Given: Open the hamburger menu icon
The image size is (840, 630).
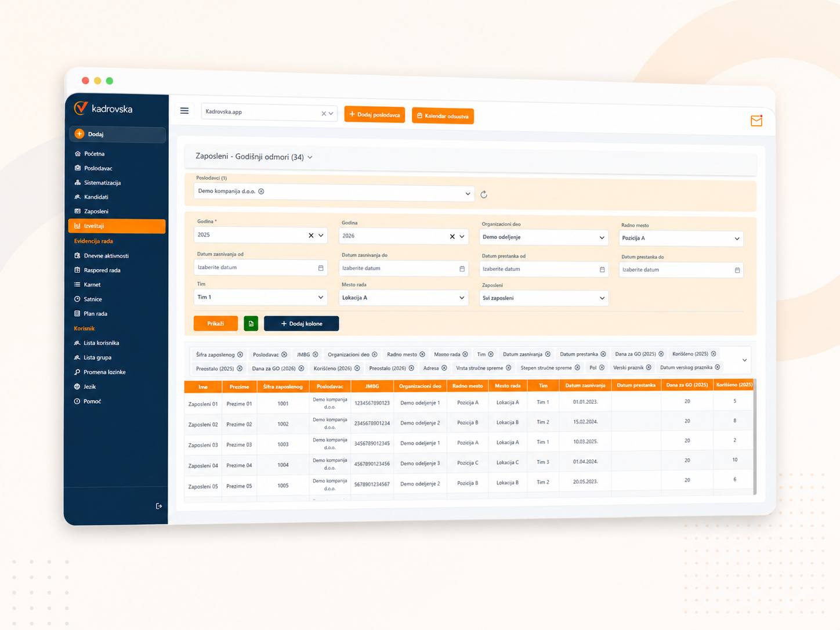Looking at the screenshot, I should [184, 111].
